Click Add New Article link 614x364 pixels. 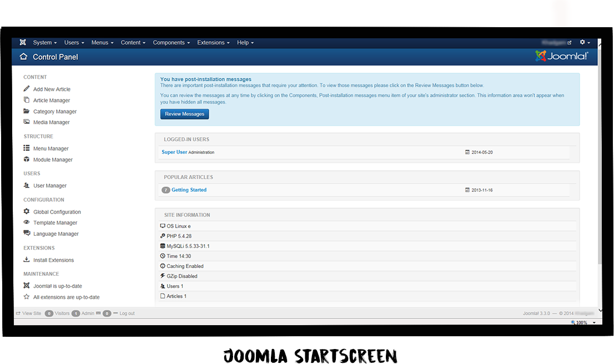[x=52, y=89]
